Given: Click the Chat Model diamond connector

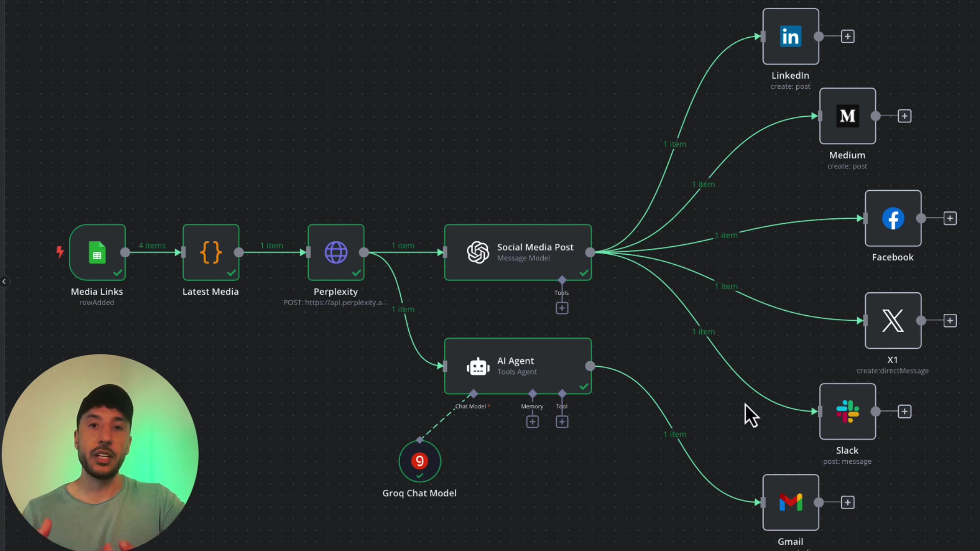Looking at the screenshot, I should pyautogui.click(x=473, y=394).
